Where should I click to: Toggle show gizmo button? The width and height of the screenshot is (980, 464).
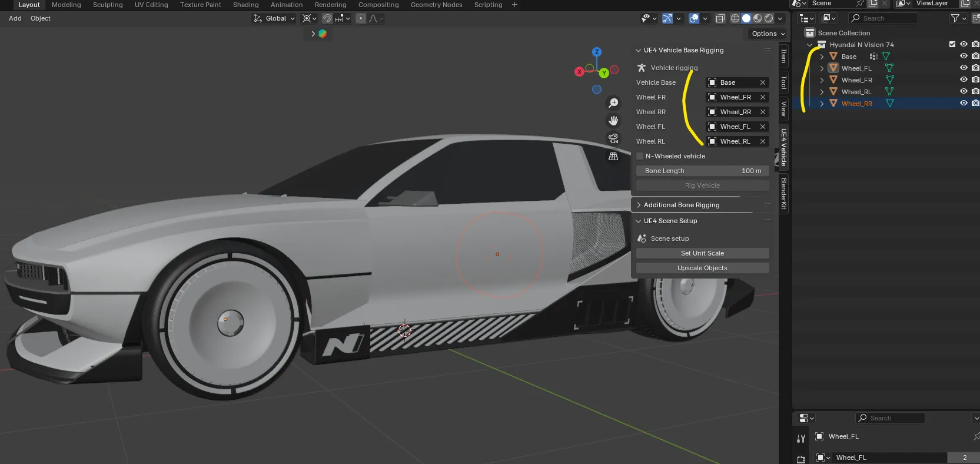[667, 18]
